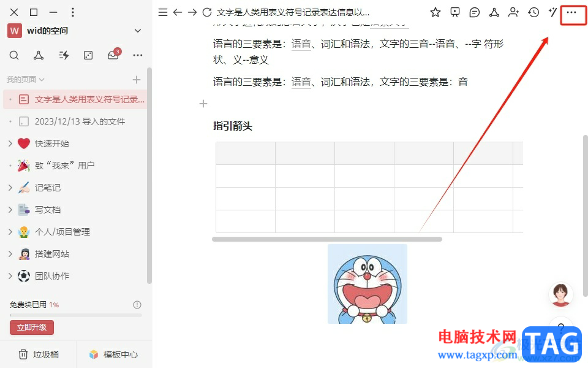Viewport: 588px width, 368px height.
Task: Go back to previous page
Action: click(x=178, y=12)
